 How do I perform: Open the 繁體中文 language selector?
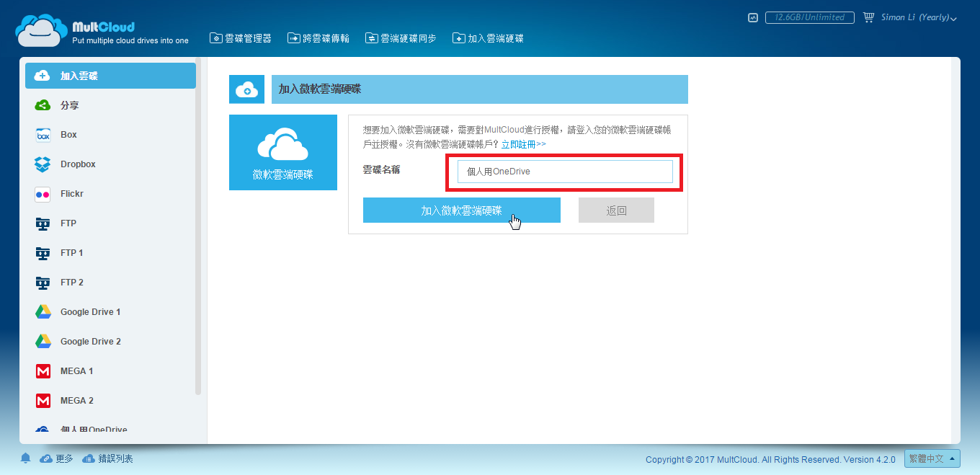pos(932,458)
